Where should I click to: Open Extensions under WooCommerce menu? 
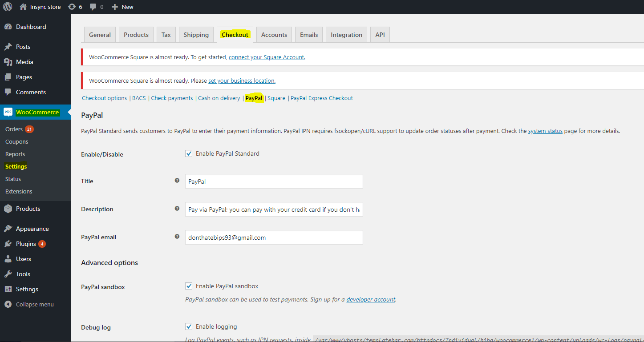(x=19, y=191)
